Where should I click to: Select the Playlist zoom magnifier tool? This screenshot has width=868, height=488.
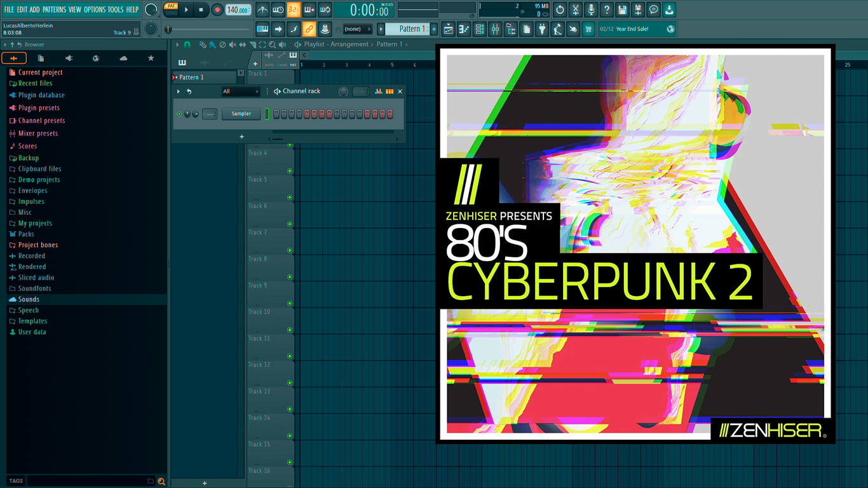272,44
